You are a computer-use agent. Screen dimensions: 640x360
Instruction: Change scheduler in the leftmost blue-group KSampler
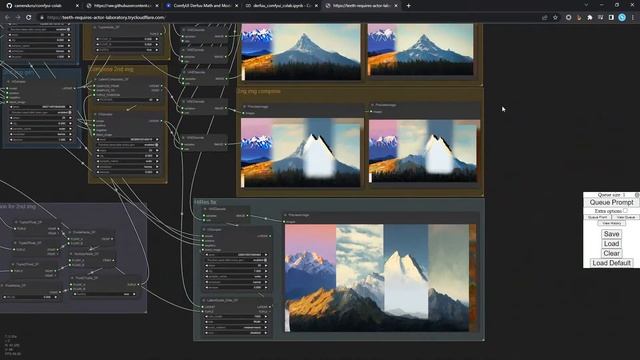tap(40, 134)
